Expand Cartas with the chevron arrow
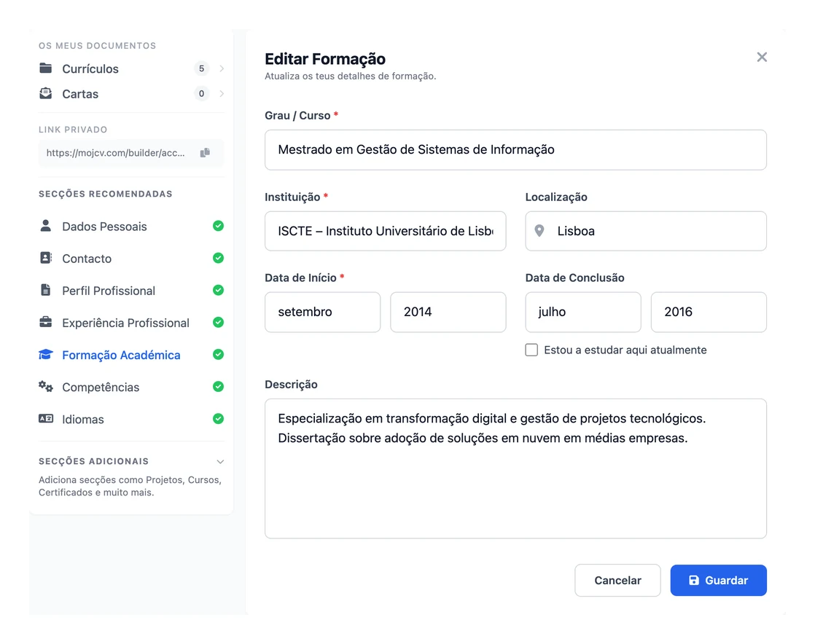Image resolution: width=815 pixels, height=644 pixels. (x=222, y=93)
